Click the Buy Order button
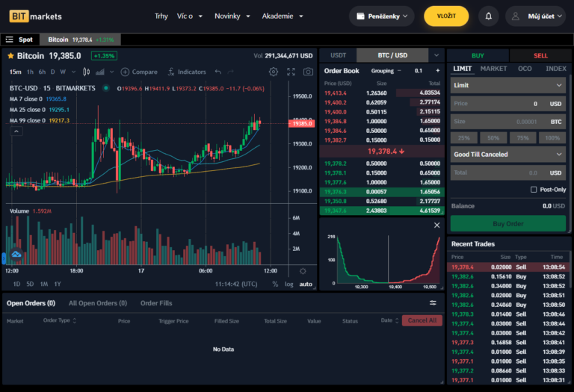 point(508,223)
